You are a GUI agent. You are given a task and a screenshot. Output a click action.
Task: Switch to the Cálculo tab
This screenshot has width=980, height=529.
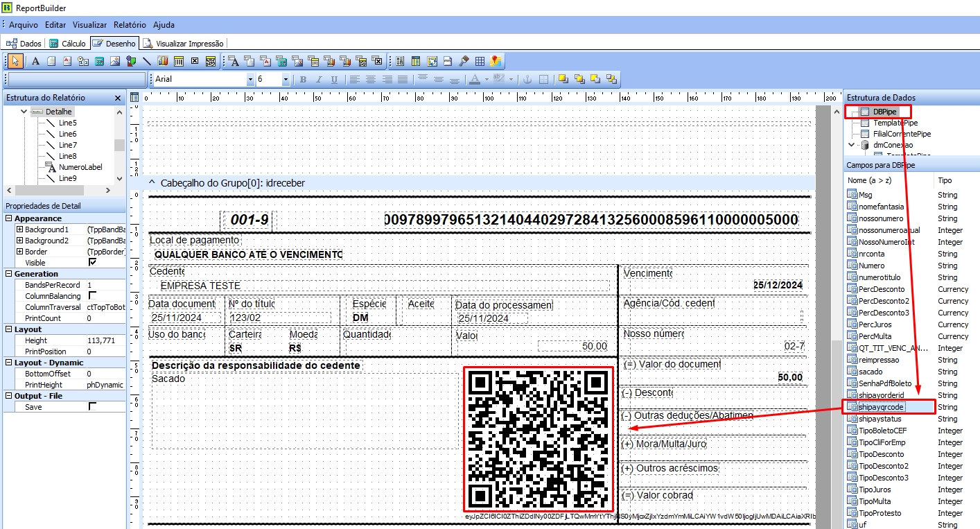pos(67,43)
